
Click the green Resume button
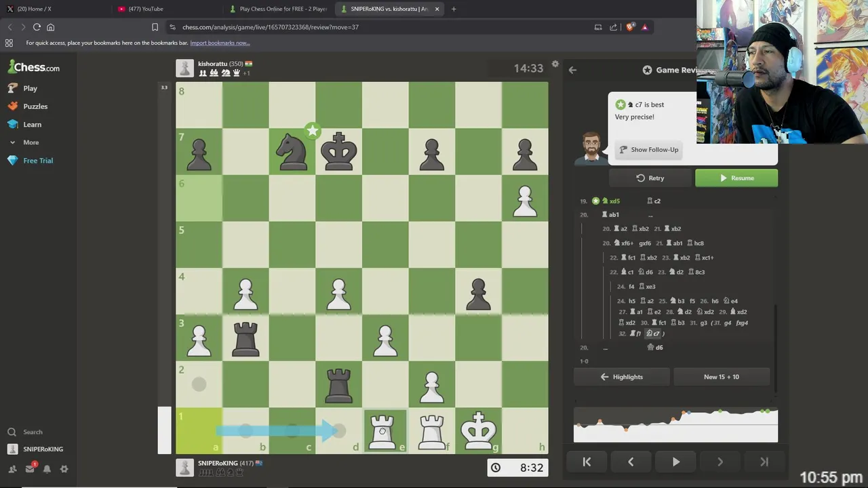[736, 178]
